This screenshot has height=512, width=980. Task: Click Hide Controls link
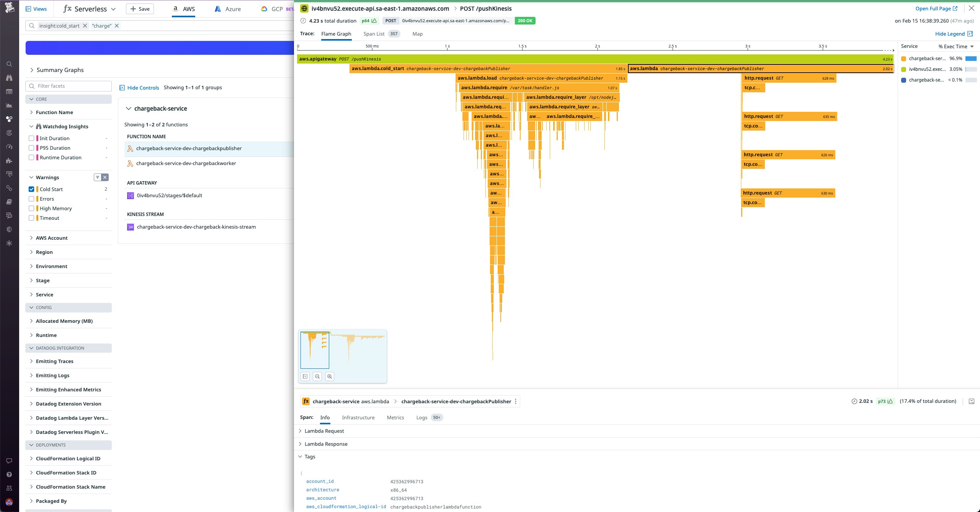click(x=143, y=88)
